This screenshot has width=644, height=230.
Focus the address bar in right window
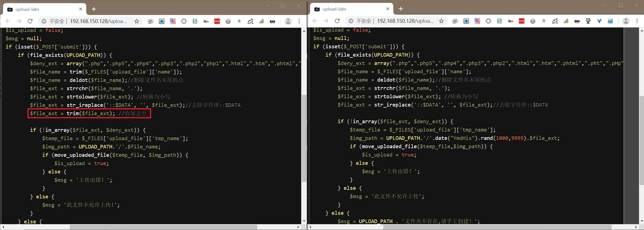point(405,21)
